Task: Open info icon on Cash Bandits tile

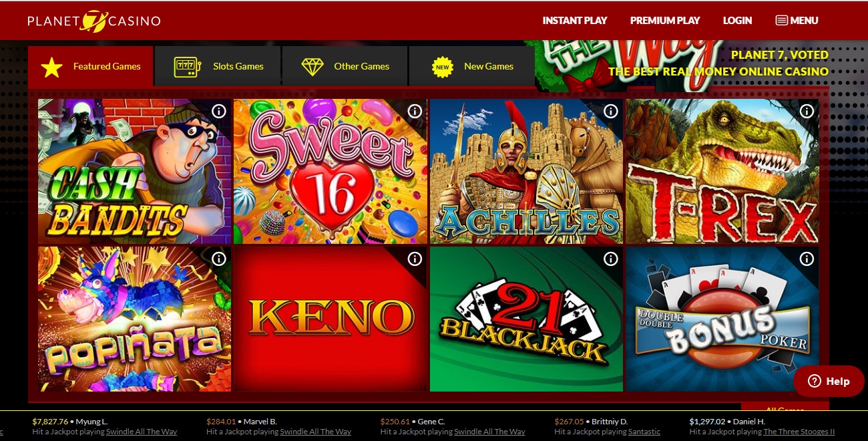Action: (x=219, y=111)
